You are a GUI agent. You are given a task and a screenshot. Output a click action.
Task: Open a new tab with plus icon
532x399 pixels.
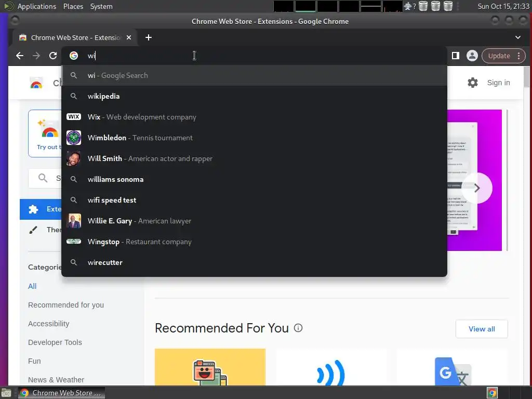(x=149, y=37)
